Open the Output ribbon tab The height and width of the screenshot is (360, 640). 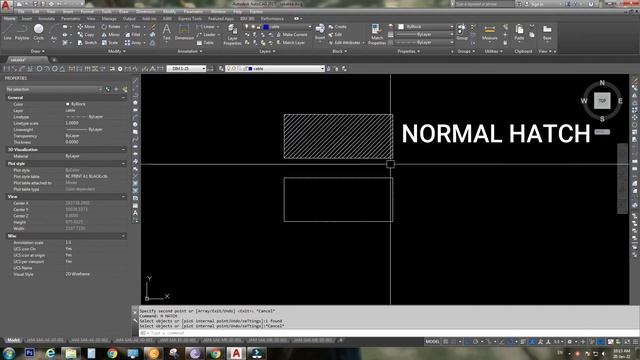point(129,18)
